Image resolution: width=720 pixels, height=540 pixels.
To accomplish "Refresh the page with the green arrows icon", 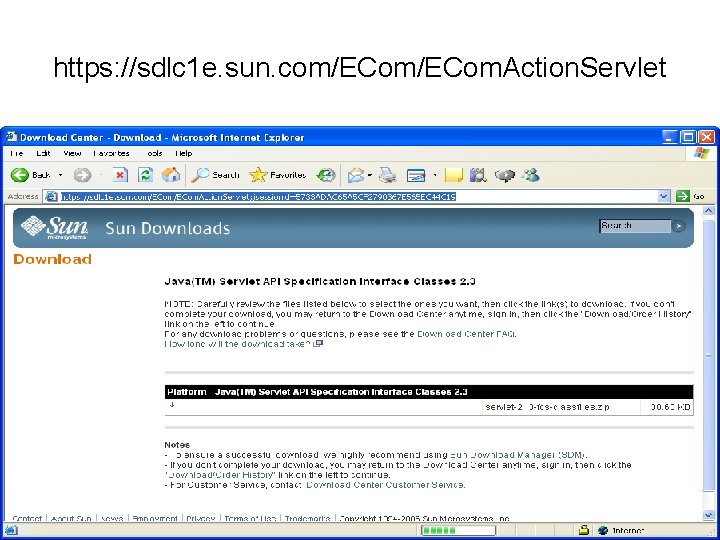I will [x=145, y=175].
